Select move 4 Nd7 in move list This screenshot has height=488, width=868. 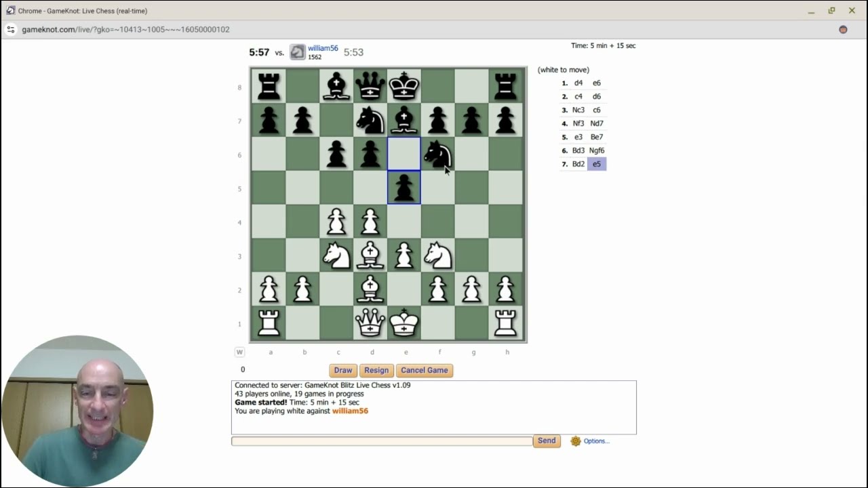tap(597, 123)
